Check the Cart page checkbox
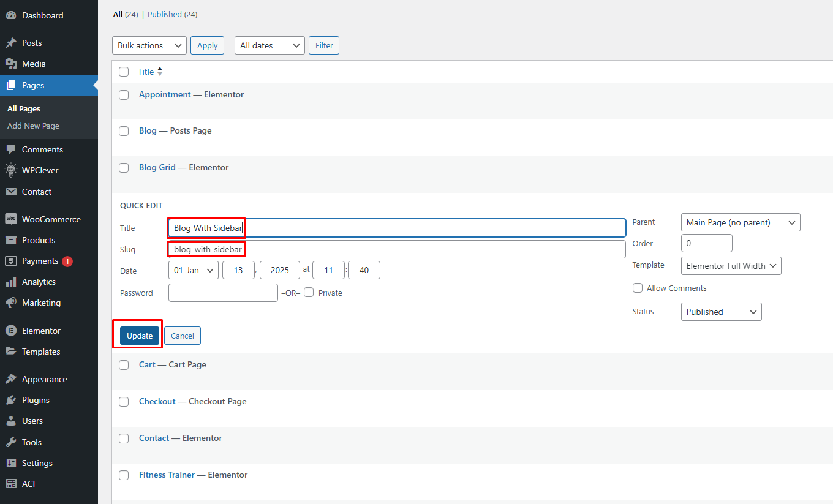This screenshot has width=833, height=504. coord(124,365)
